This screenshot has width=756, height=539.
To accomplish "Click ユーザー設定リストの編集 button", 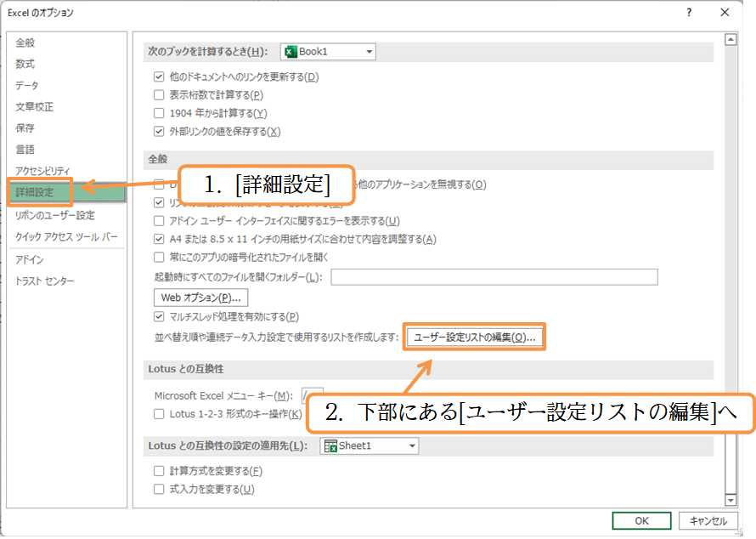I will click(474, 338).
